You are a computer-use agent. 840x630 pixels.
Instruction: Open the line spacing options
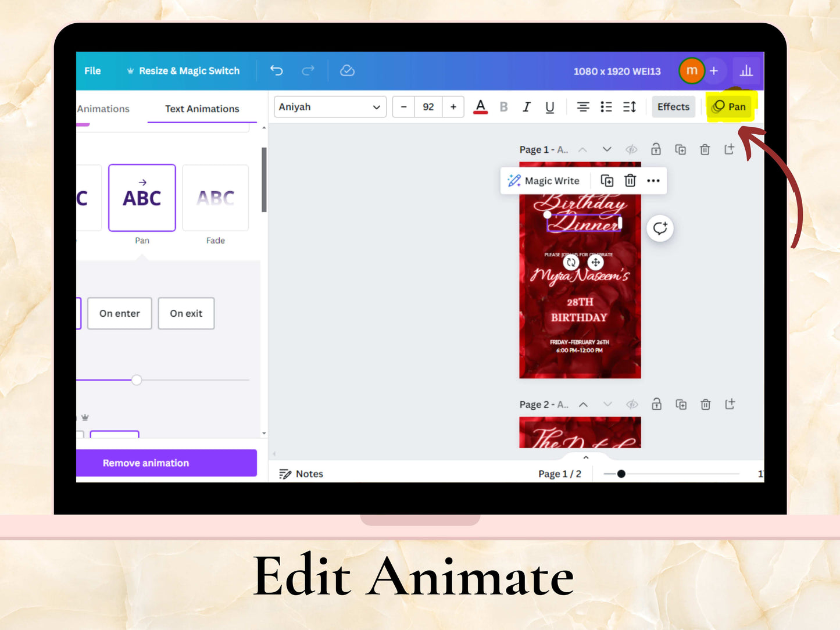point(630,107)
